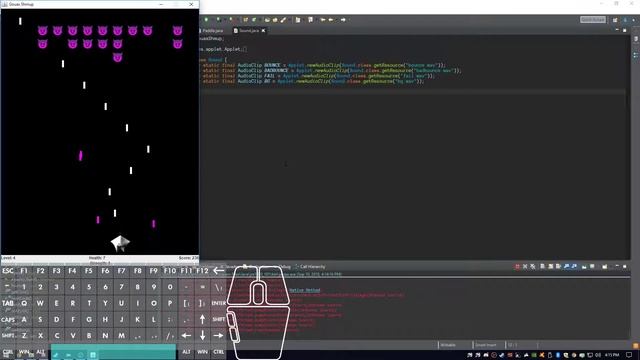Click the BG AudioClip declaration line
This screenshot has height=360, width=640.
(x=313, y=81)
